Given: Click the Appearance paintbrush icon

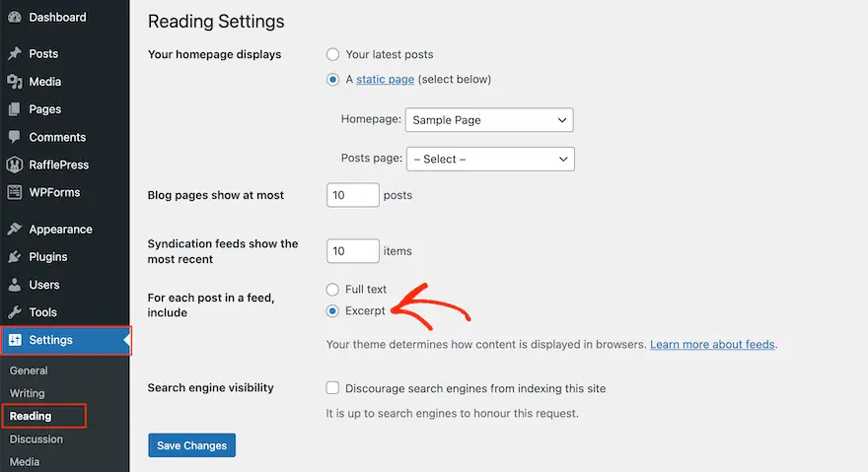Looking at the screenshot, I should pyautogui.click(x=15, y=229).
